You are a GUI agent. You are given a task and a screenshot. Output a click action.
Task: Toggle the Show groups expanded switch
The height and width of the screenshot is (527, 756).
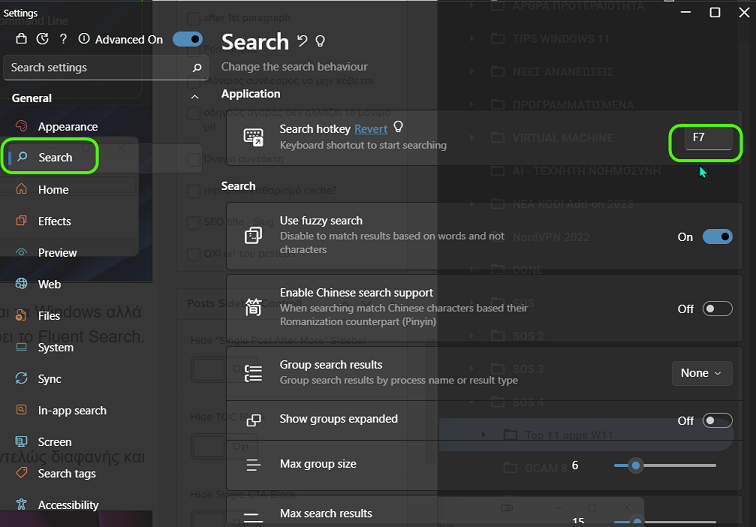tap(717, 420)
